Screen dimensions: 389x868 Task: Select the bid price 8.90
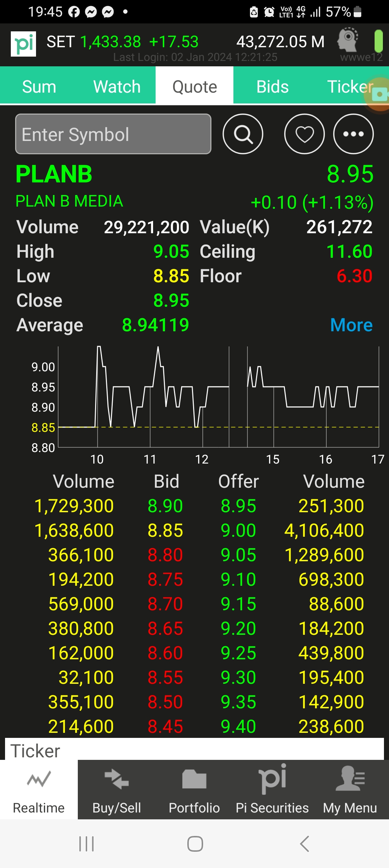(x=165, y=506)
